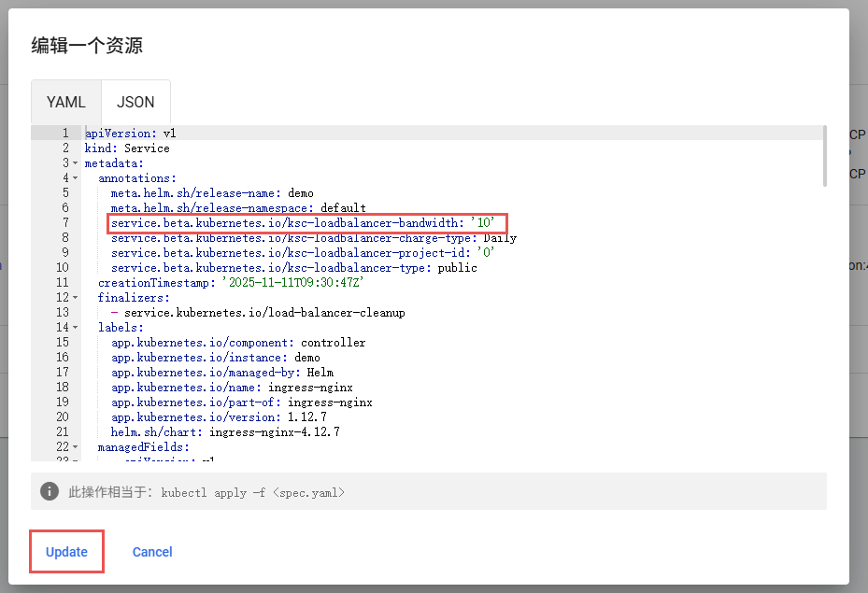Click line number 11 in the gutter
868x593 pixels.
pyautogui.click(x=63, y=283)
